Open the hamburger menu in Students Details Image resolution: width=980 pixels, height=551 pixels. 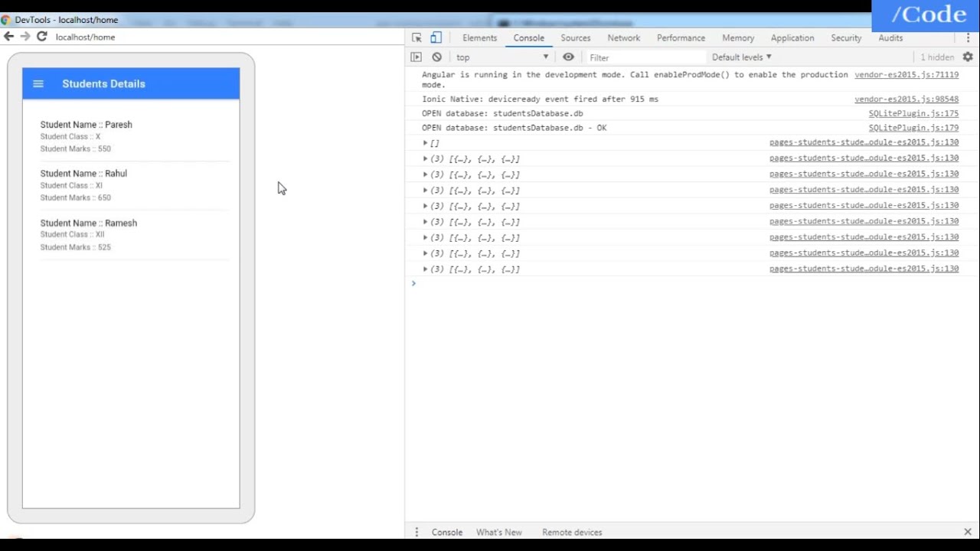[x=38, y=84]
